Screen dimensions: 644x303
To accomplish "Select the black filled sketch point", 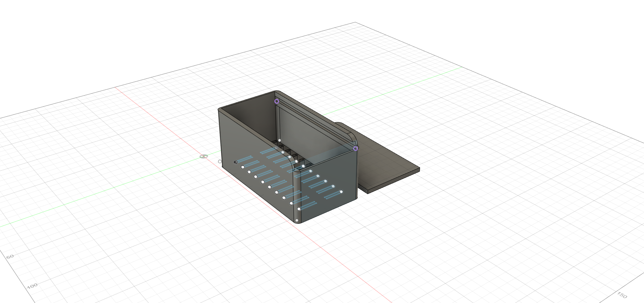I will point(235,162).
